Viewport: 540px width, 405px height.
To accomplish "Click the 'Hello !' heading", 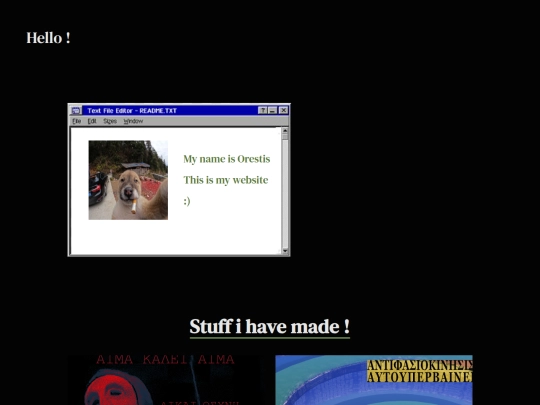I will [48, 38].
